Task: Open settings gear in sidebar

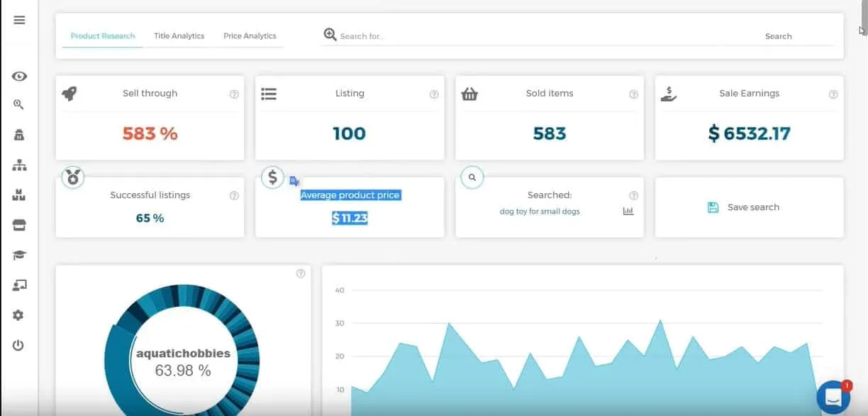Action: coord(19,315)
